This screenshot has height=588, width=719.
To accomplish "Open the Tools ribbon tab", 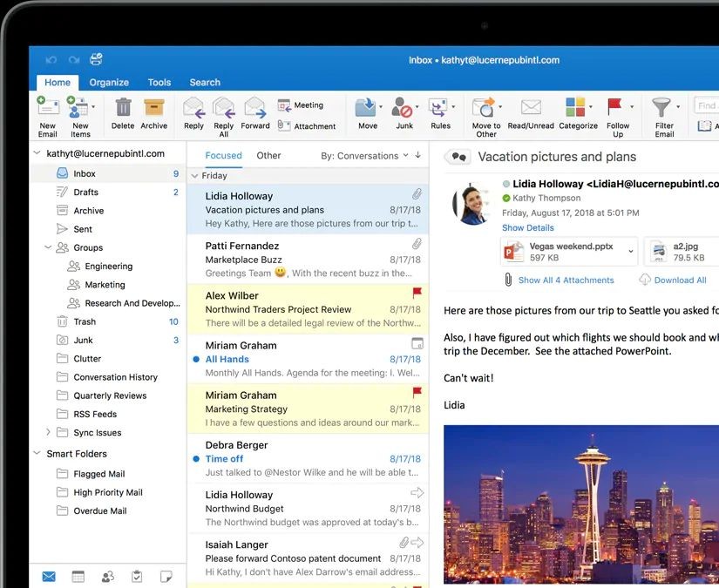I will (x=159, y=83).
